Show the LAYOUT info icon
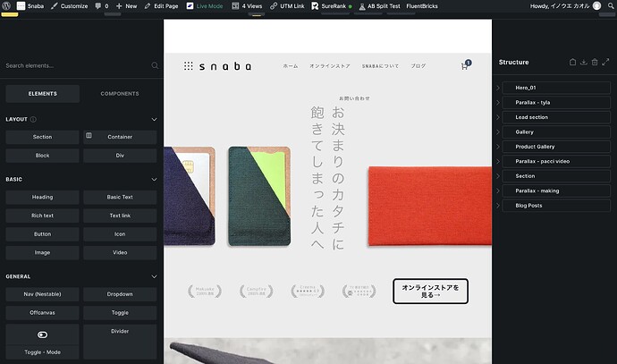617x364 pixels. pyautogui.click(x=33, y=119)
